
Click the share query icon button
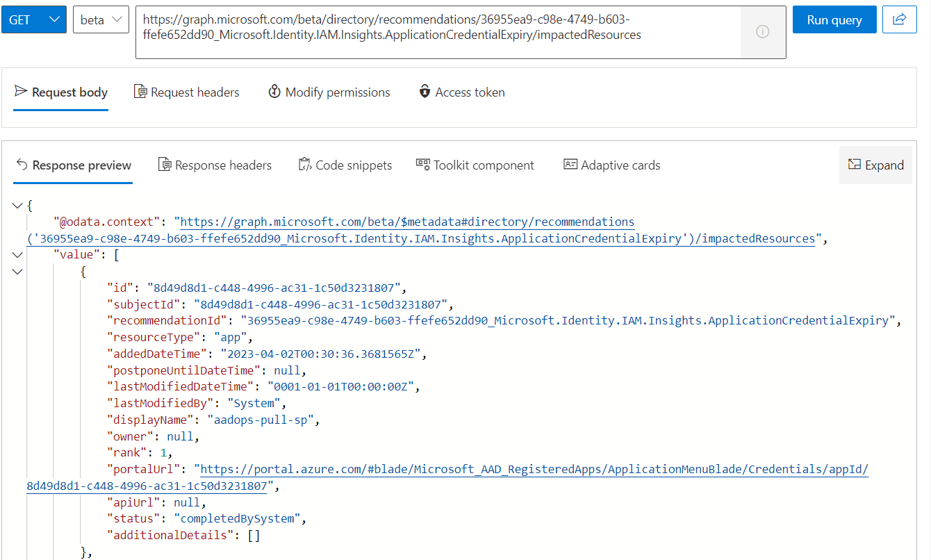pos(900,19)
